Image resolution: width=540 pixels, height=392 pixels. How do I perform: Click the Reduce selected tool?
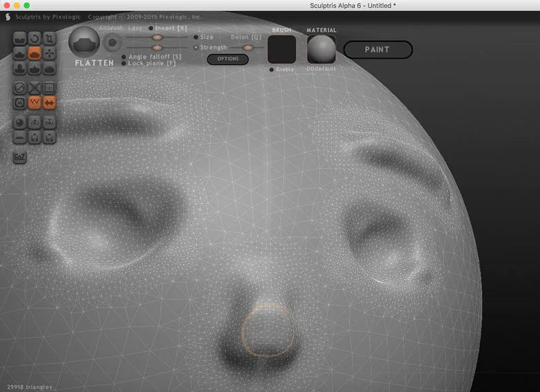(x=34, y=88)
